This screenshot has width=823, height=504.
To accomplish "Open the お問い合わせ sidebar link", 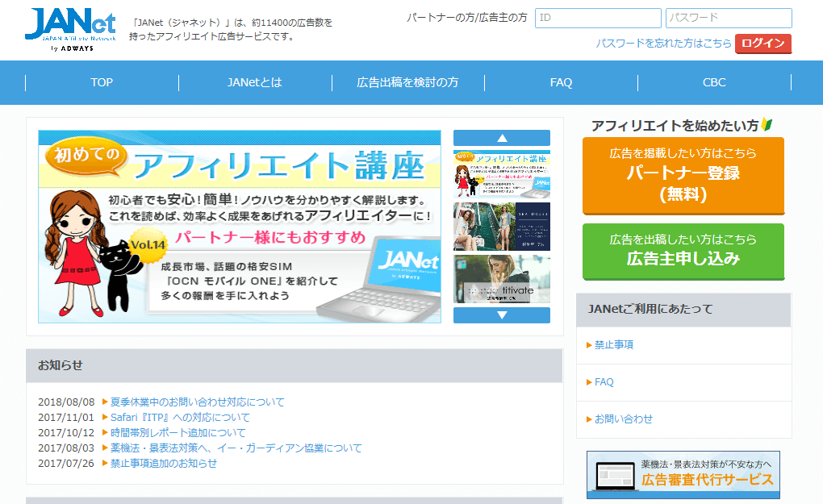I will tap(624, 419).
